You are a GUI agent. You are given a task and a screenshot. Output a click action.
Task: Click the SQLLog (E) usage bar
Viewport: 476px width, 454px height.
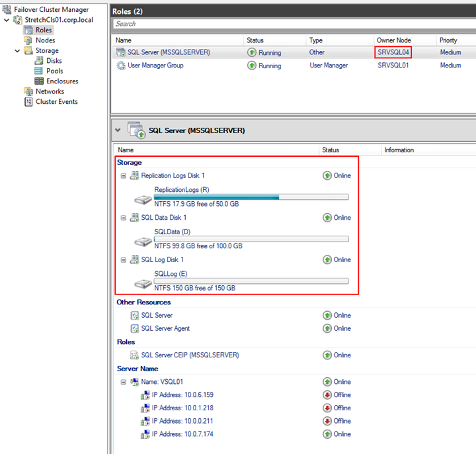coord(251,281)
